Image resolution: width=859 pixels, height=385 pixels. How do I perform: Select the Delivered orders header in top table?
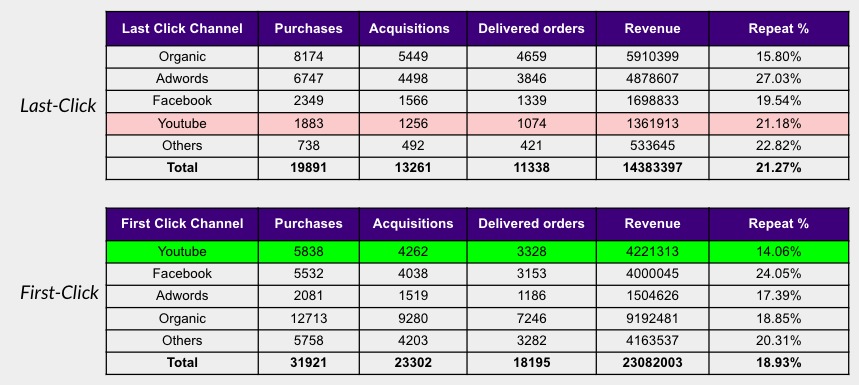[531, 28]
